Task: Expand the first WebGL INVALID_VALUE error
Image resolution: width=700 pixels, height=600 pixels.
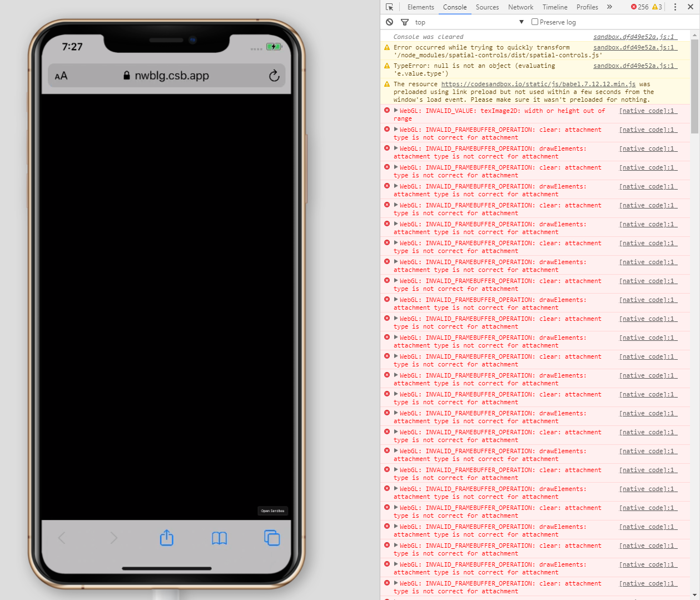Action: [x=395, y=111]
